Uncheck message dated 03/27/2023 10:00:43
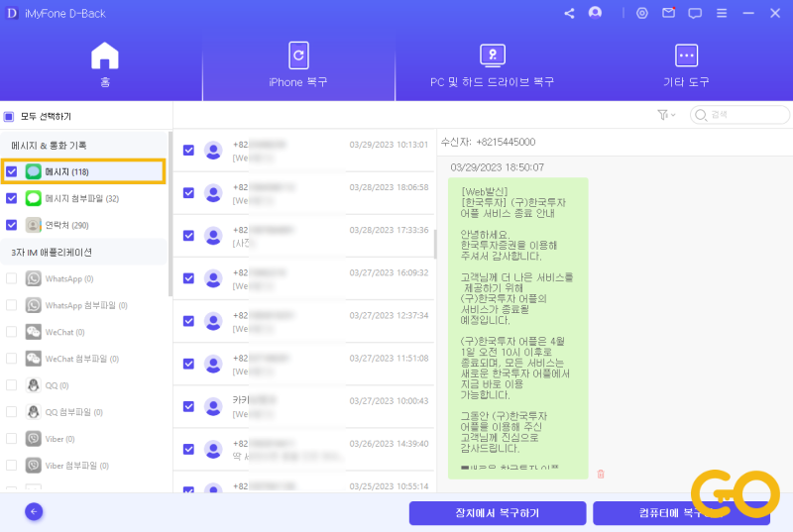The width and height of the screenshot is (793, 532). click(x=188, y=406)
